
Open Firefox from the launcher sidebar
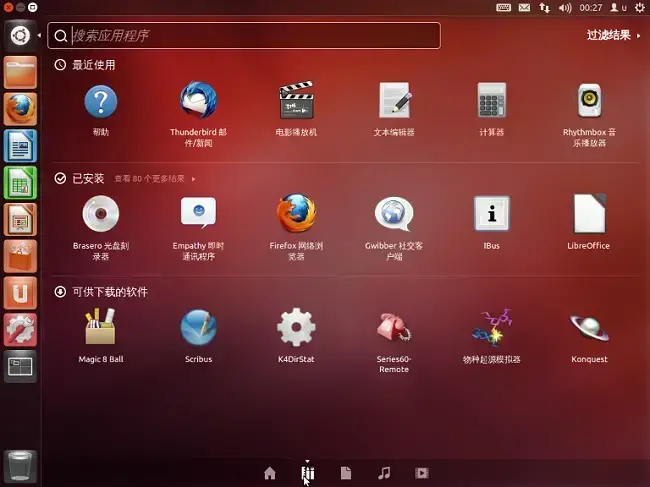[20, 109]
